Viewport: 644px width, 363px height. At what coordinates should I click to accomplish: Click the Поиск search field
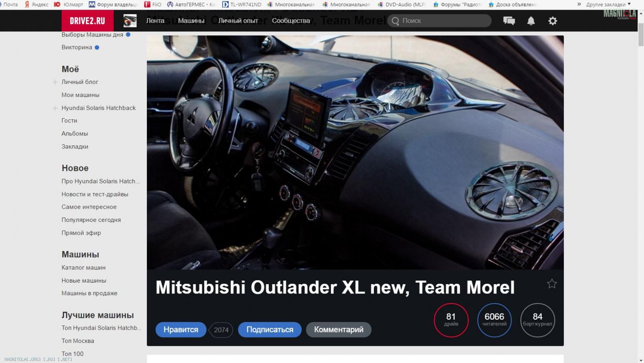pyautogui.click(x=443, y=21)
